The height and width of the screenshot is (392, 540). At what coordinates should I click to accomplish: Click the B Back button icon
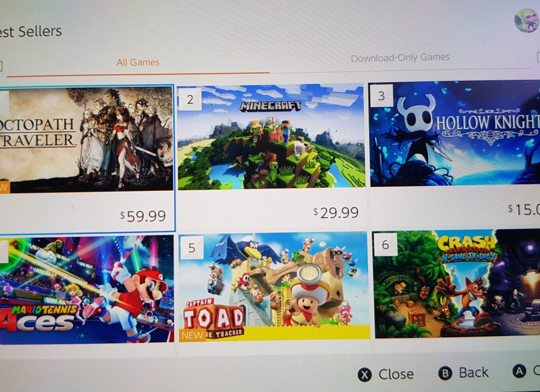445,373
